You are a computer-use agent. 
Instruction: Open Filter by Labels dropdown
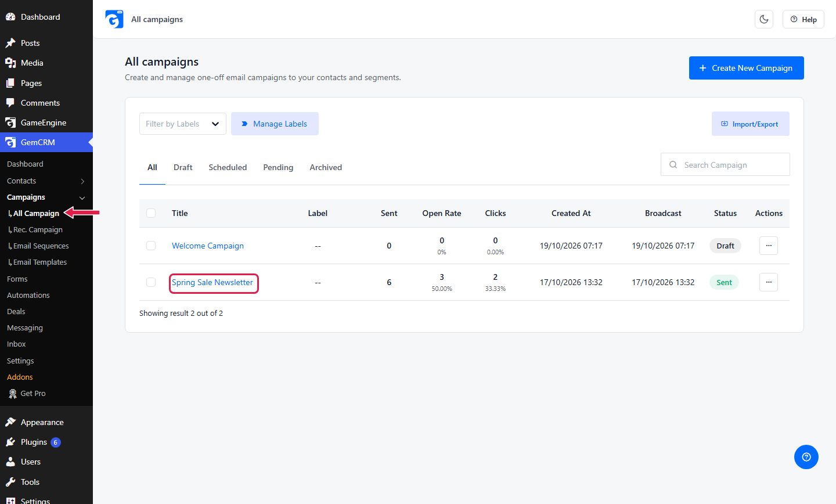pos(183,124)
